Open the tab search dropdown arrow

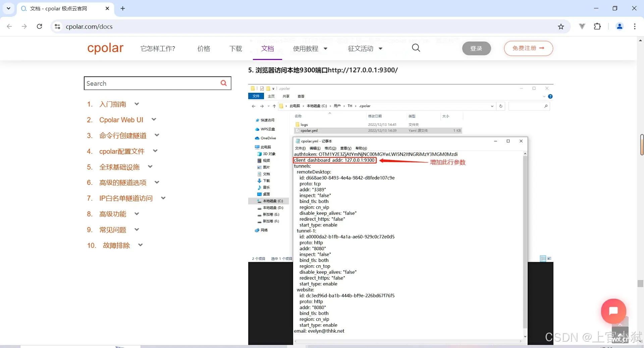8,8
